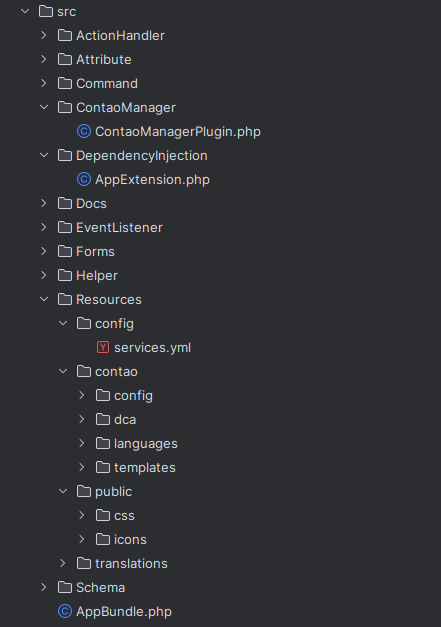Screen dimensions: 441x627
Task: Click the css folder icon
Action: tap(103, 515)
